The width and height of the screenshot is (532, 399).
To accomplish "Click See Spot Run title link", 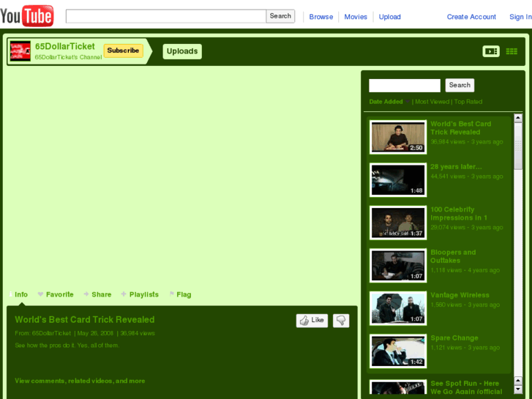I will (x=466, y=387).
